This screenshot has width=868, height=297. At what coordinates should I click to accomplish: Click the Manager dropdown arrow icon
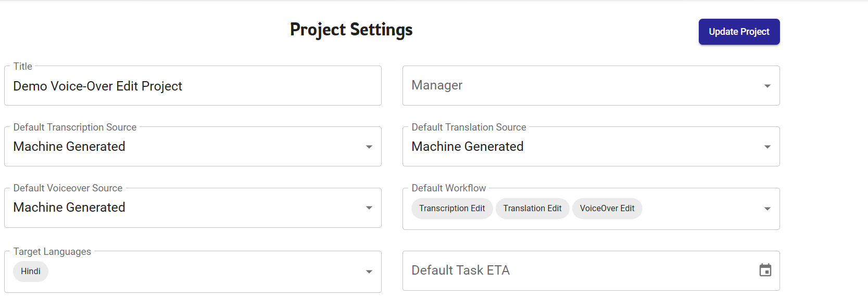tap(767, 86)
